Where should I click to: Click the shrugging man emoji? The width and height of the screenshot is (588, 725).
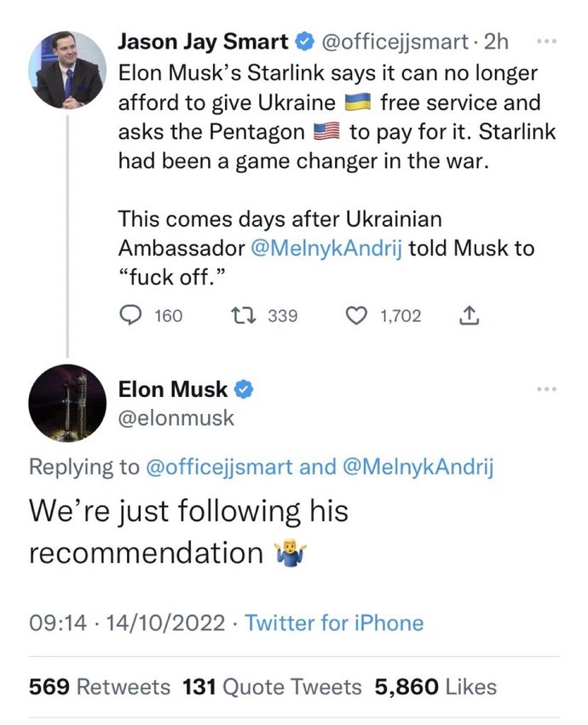(x=290, y=554)
